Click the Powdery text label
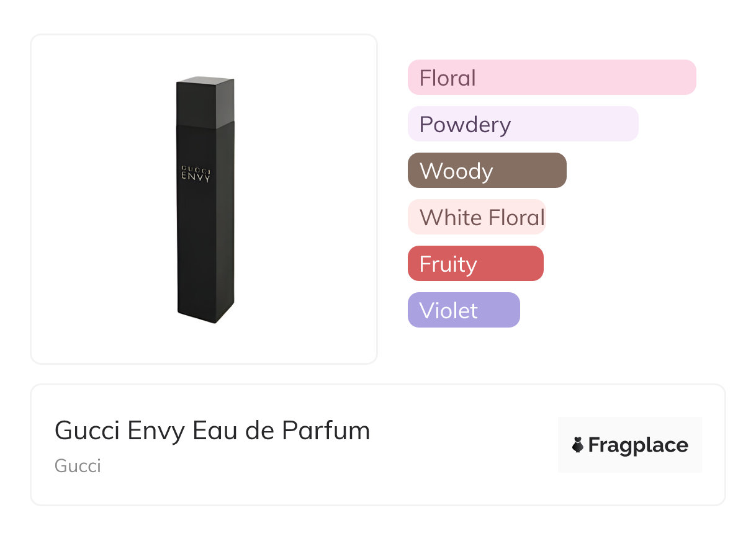The image size is (756, 536). click(465, 125)
